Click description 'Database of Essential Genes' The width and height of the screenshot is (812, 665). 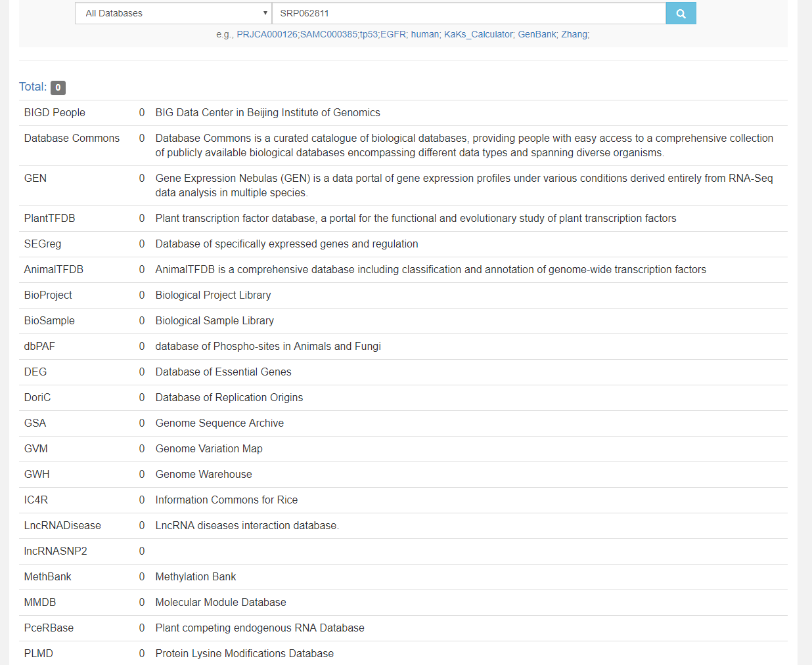point(223,372)
